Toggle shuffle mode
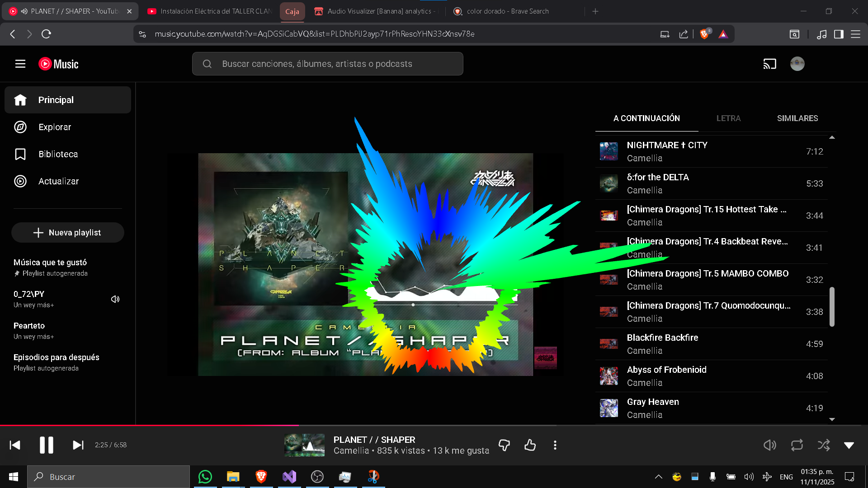 pyautogui.click(x=823, y=445)
